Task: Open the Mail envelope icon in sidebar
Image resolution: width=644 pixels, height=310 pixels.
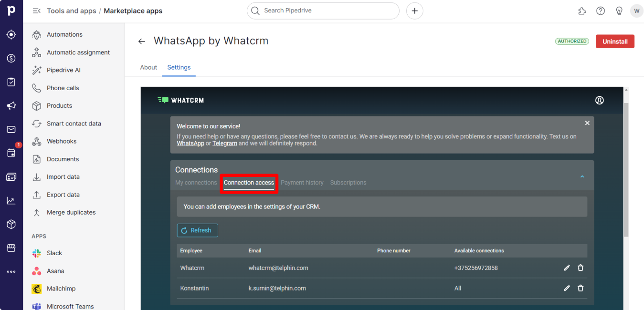Action: (x=11, y=129)
